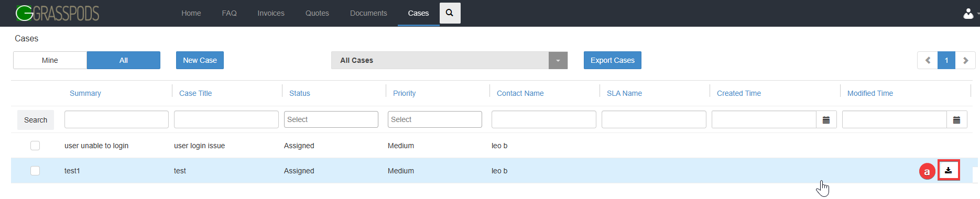
Task: Click the New Case button
Action: 200,60
